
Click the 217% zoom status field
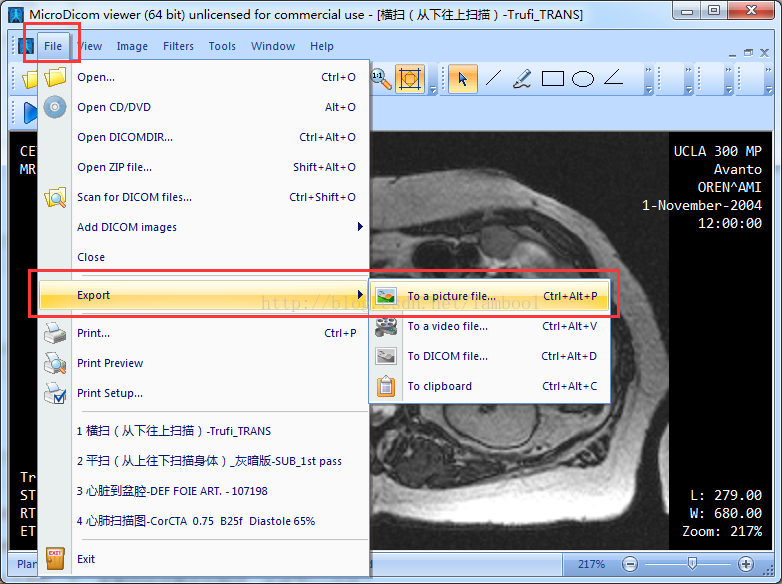591,564
